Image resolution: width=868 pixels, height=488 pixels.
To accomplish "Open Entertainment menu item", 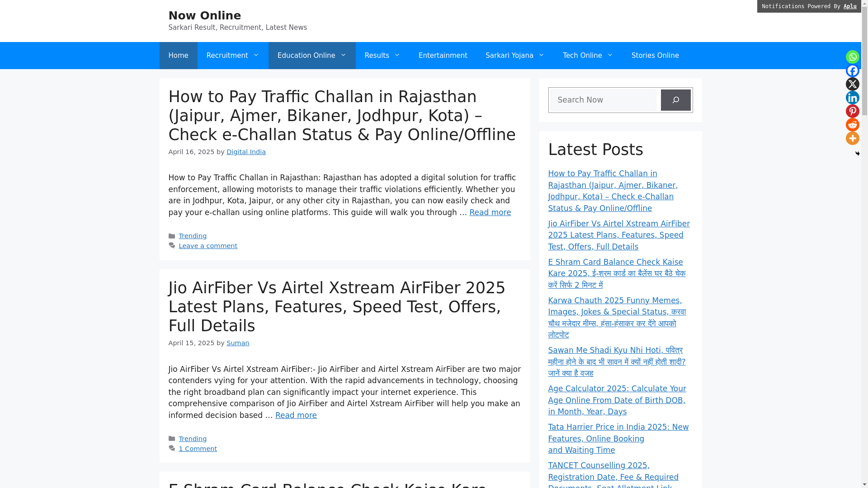I will (x=443, y=56).
